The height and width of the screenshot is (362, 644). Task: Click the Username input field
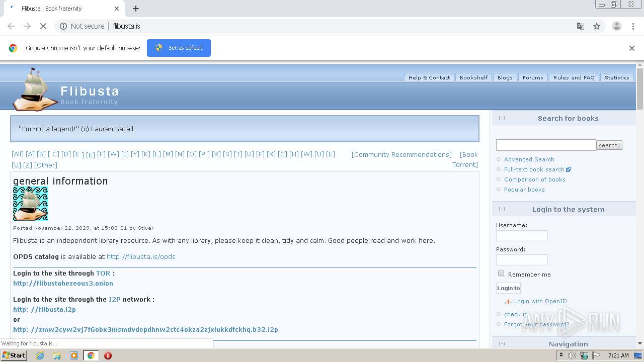coord(522,236)
